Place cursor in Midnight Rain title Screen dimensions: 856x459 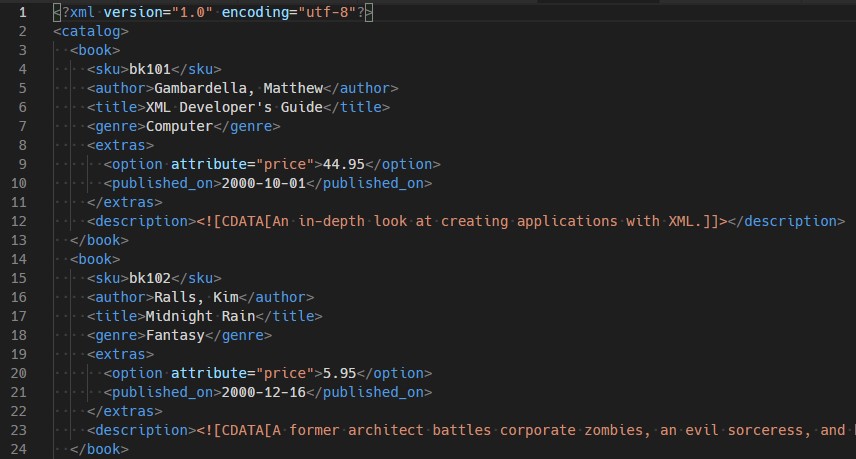click(x=200, y=316)
